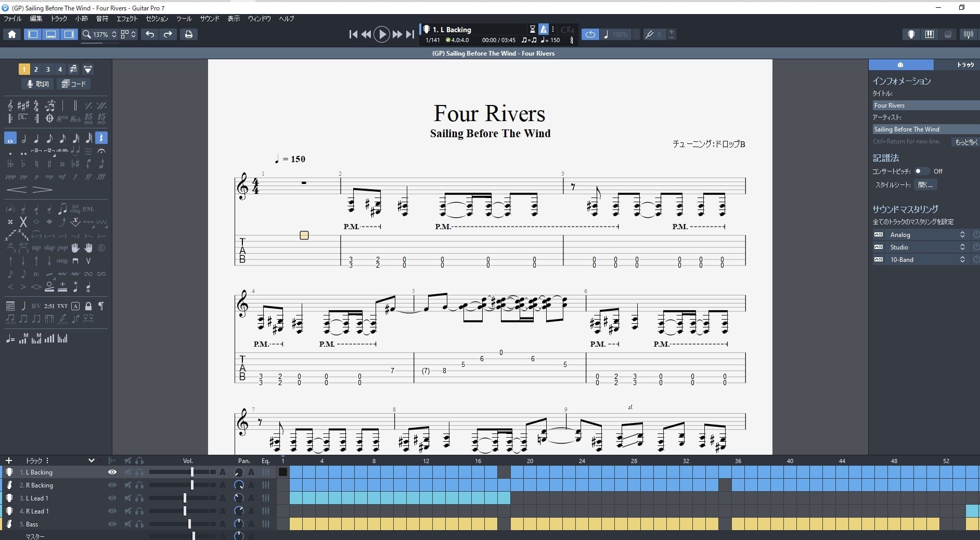Toggle visibility of R Backing track
This screenshot has height=540, width=980.
(x=112, y=485)
